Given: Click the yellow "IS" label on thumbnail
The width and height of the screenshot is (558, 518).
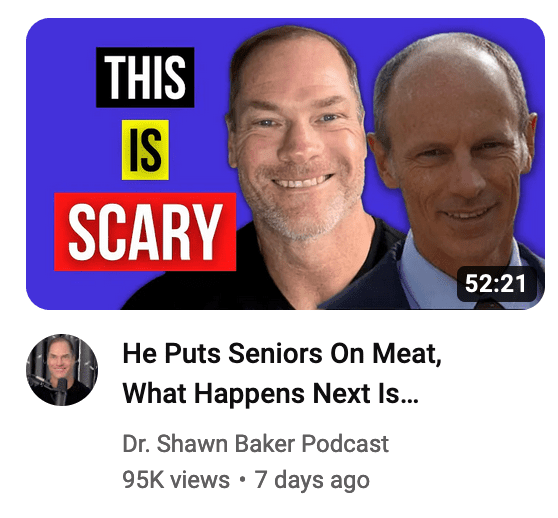Looking at the screenshot, I should (145, 150).
